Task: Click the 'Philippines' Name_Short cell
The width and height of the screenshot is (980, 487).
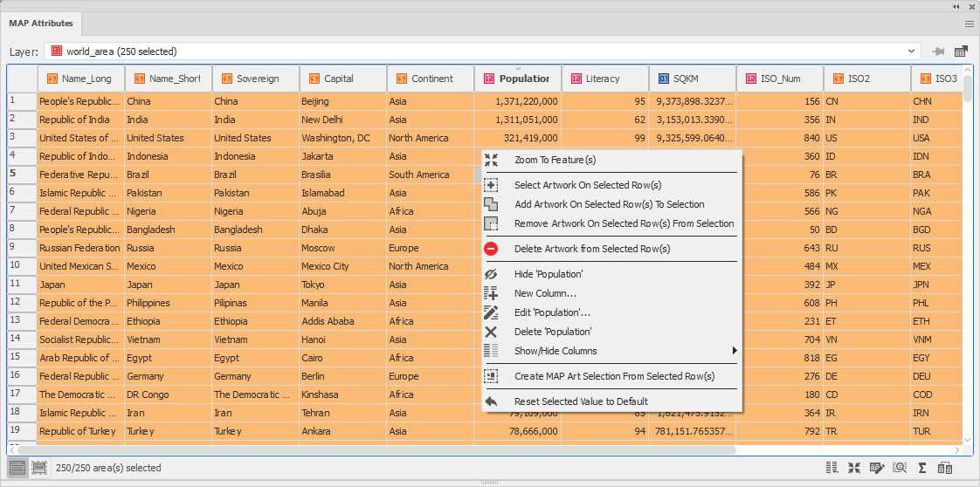Action: tap(169, 303)
